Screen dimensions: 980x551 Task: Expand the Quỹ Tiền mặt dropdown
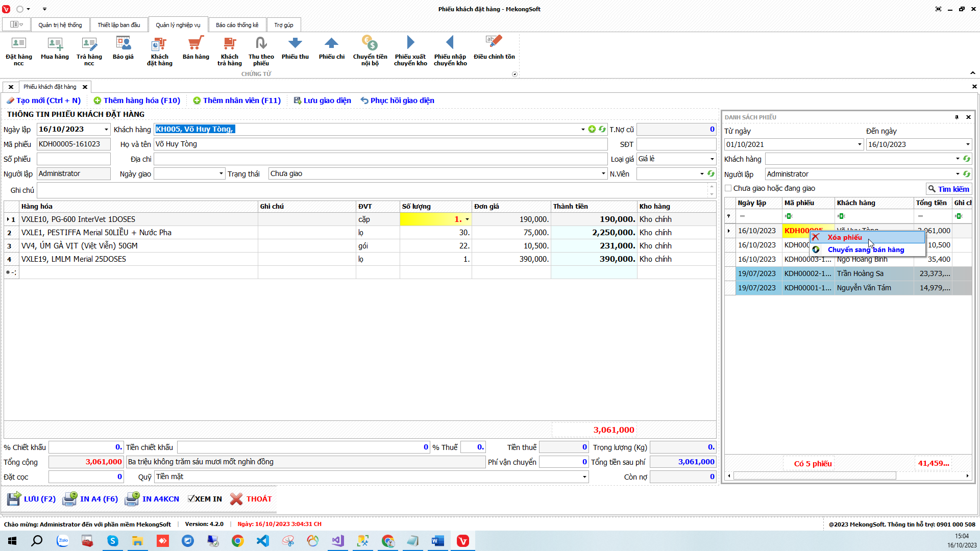tap(584, 477)
